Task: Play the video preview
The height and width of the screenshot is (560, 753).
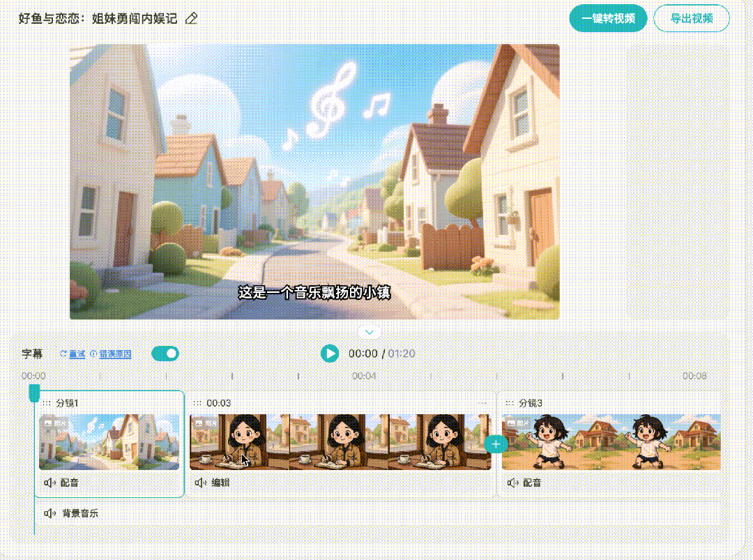Action: (329, 354)
